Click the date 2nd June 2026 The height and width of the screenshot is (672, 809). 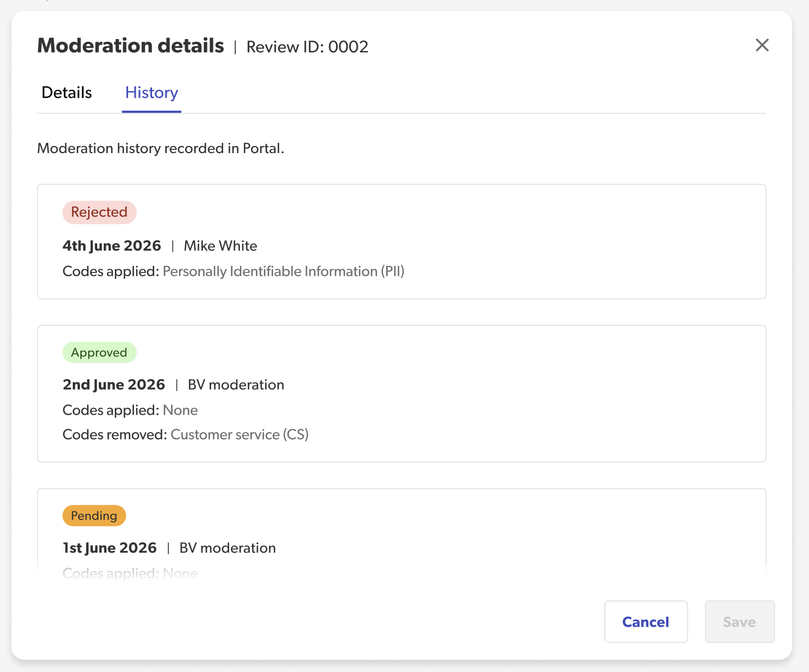(114, 385)
